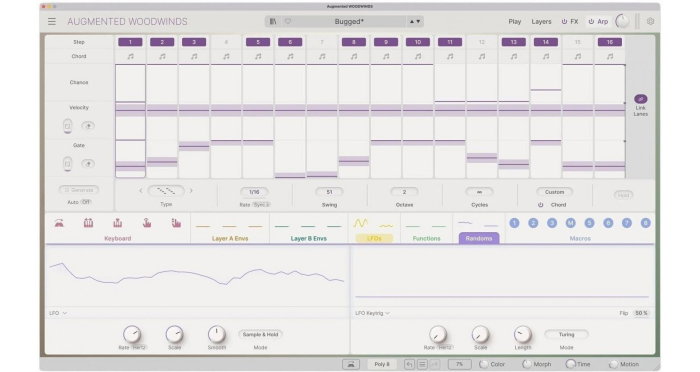The image size is (700, 372).
Task: Select macro 2 circle
Action: 533,223
